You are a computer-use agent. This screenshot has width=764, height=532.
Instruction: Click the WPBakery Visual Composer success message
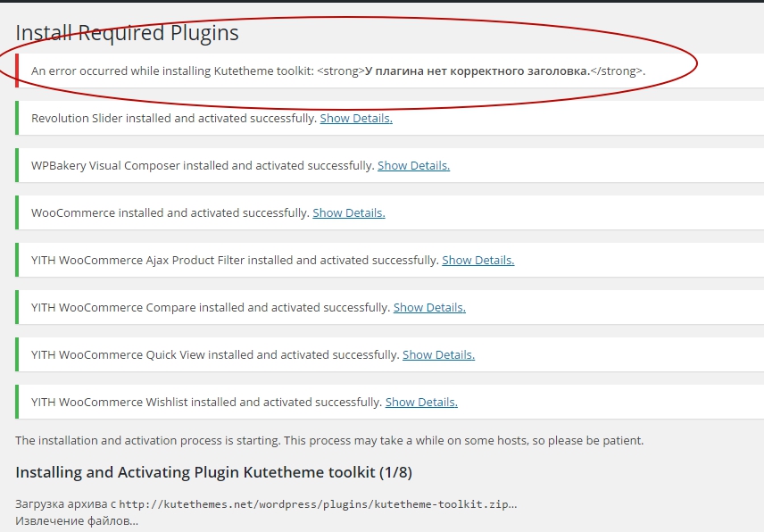(x=203, y=166)
